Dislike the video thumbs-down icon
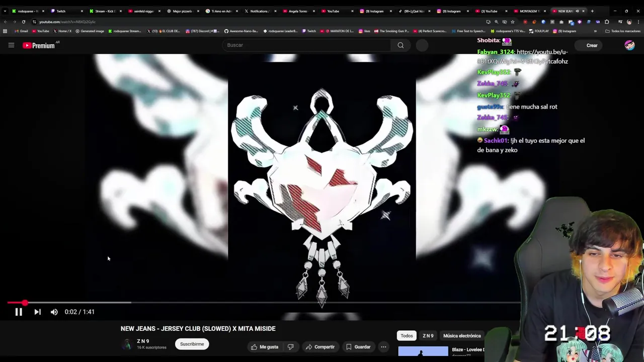 (x=291, y=347)
